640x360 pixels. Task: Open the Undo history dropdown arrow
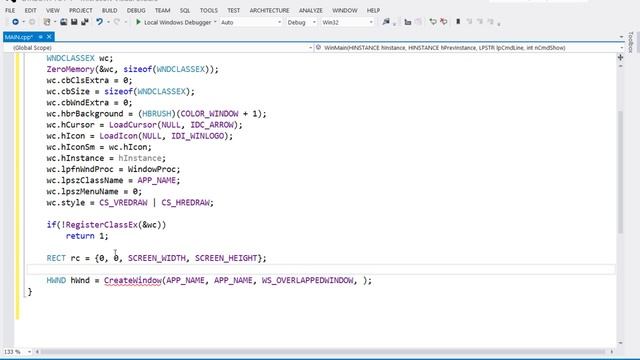[108, 22]
